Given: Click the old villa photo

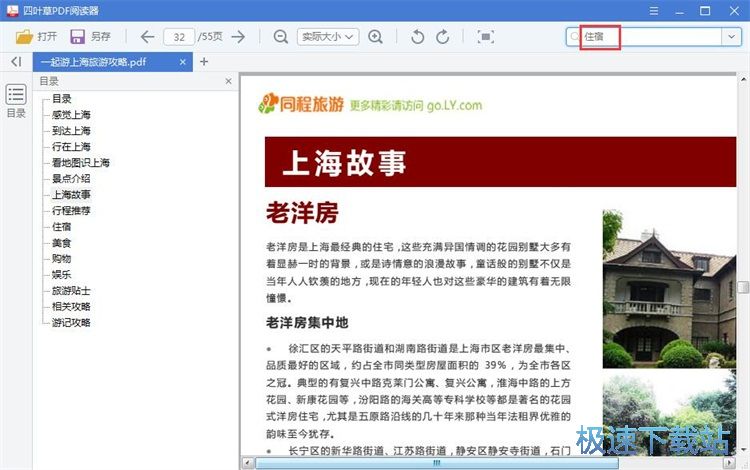Looking at the screenshot, I should coord(669,289).
